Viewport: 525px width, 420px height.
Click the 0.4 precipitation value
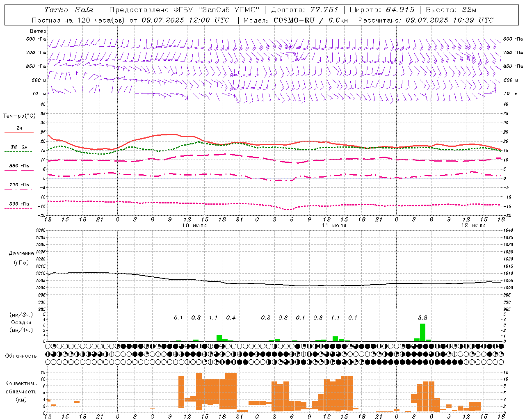(x=231, y=317)
